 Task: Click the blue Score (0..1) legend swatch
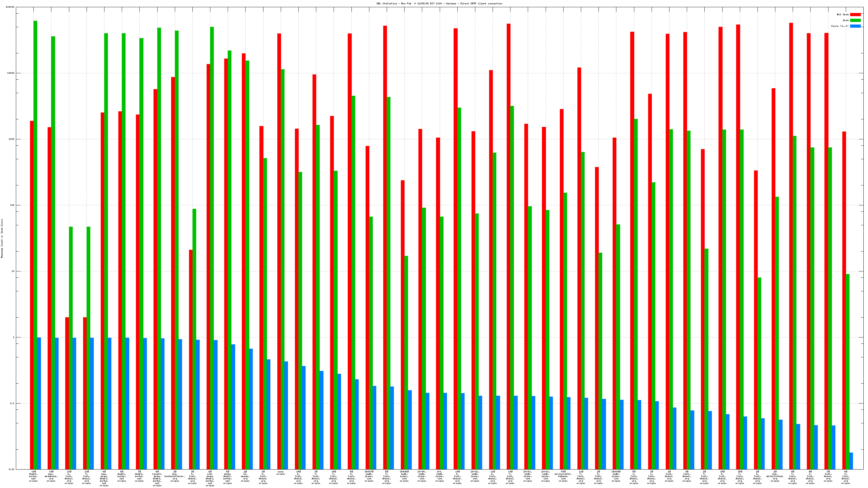pos(855,26)
